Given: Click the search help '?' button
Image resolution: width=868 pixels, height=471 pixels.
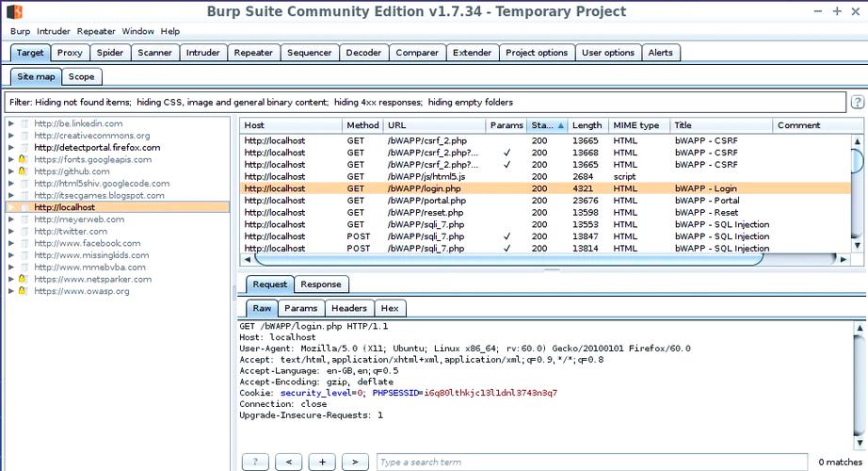Looking at the screenshot, I should (x=255, y=462).
